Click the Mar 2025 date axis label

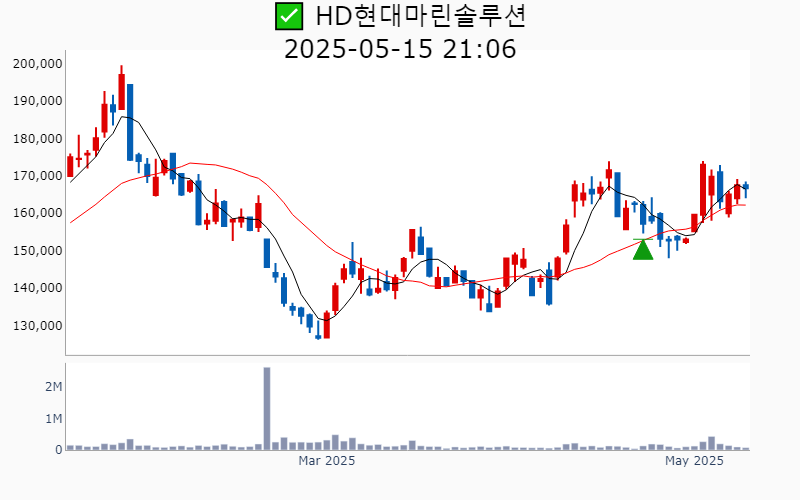pyautogui.click(x=327, y=461)
